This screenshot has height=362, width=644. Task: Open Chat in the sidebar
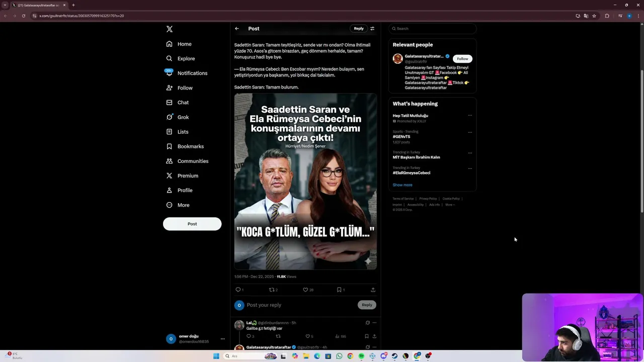[x=177, y=103]
